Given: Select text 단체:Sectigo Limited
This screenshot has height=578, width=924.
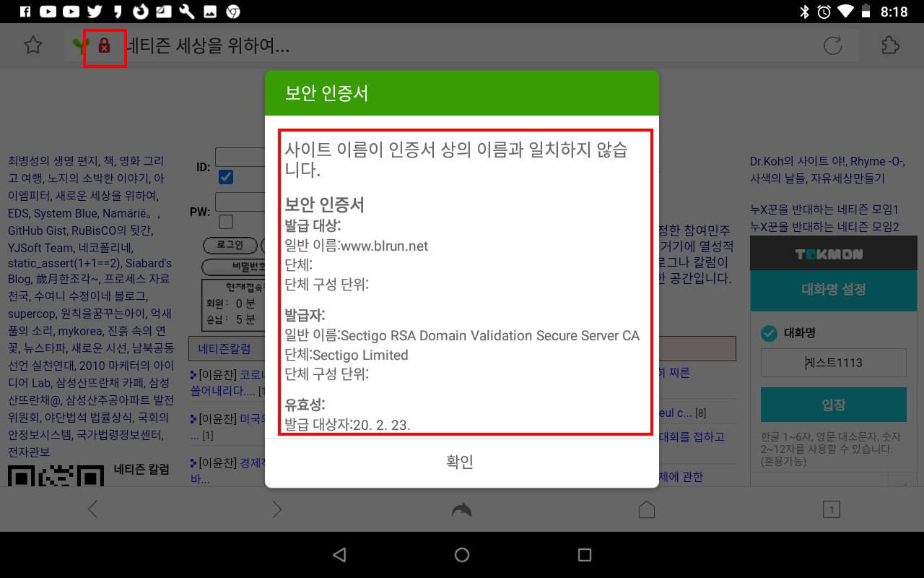Looking at the screenshot, I should click(x=346, y=355).
